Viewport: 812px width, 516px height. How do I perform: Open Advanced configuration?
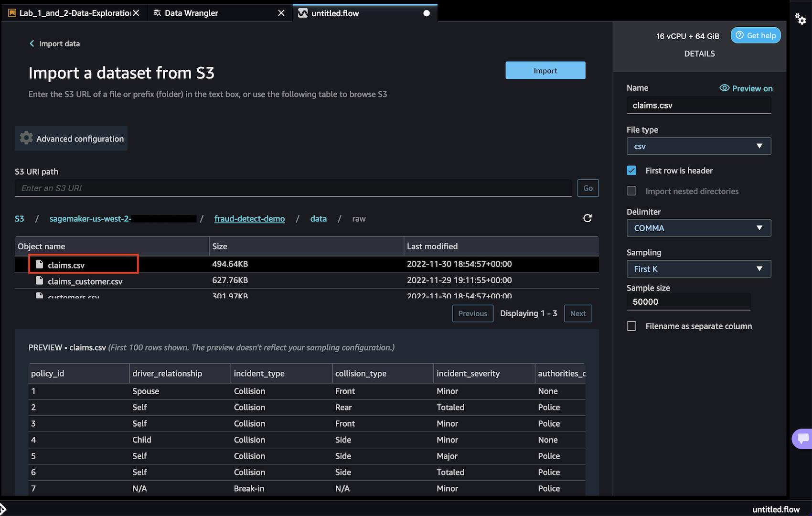71,139
